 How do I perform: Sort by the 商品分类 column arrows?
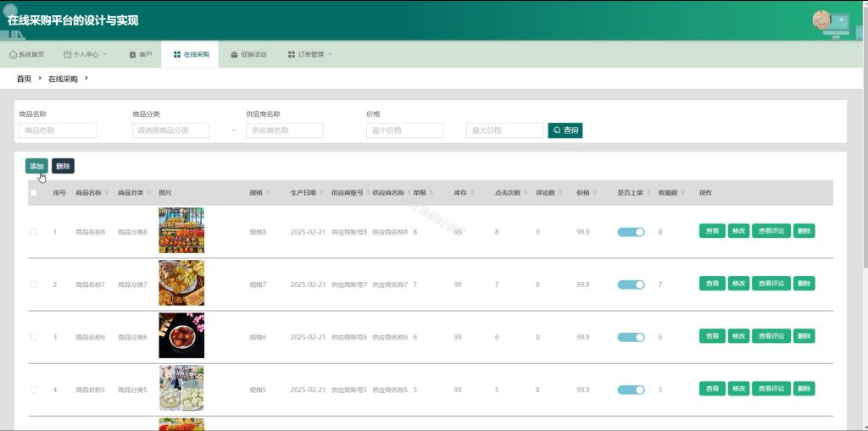pos(148,192)
